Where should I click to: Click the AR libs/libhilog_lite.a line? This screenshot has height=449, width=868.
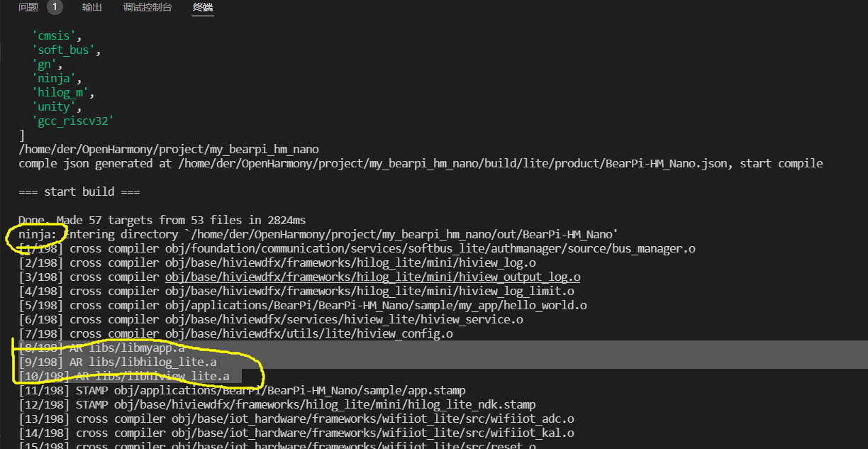[118, 362]
